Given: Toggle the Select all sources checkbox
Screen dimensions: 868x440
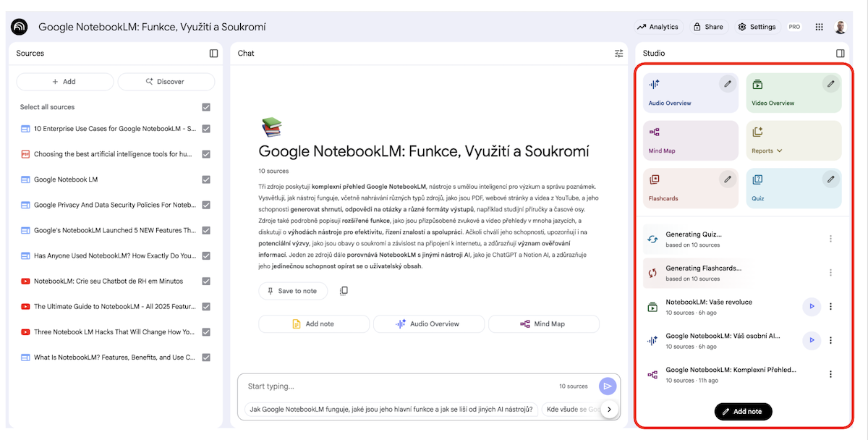Looking at the screenshot, I should coord(206,107).
